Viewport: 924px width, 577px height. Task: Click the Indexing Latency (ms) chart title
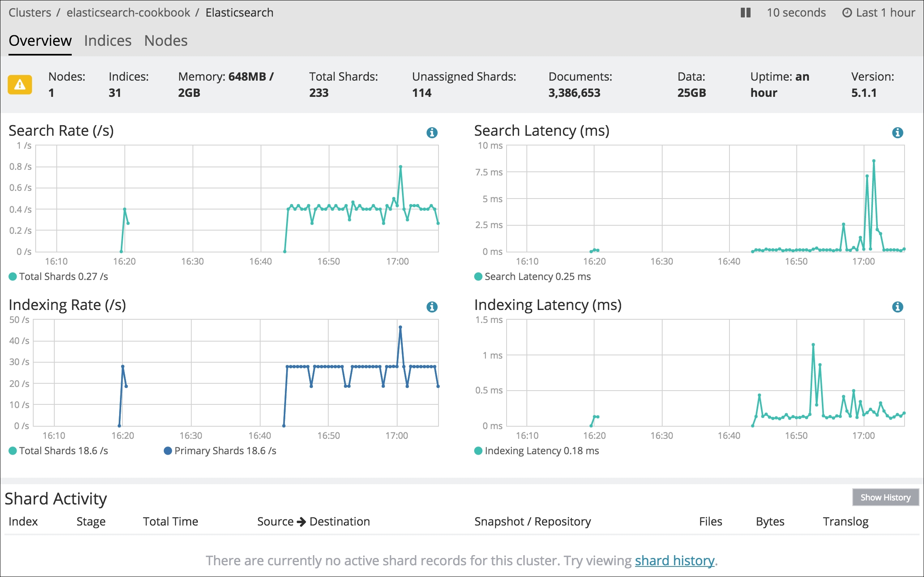[x=548, y=305]
